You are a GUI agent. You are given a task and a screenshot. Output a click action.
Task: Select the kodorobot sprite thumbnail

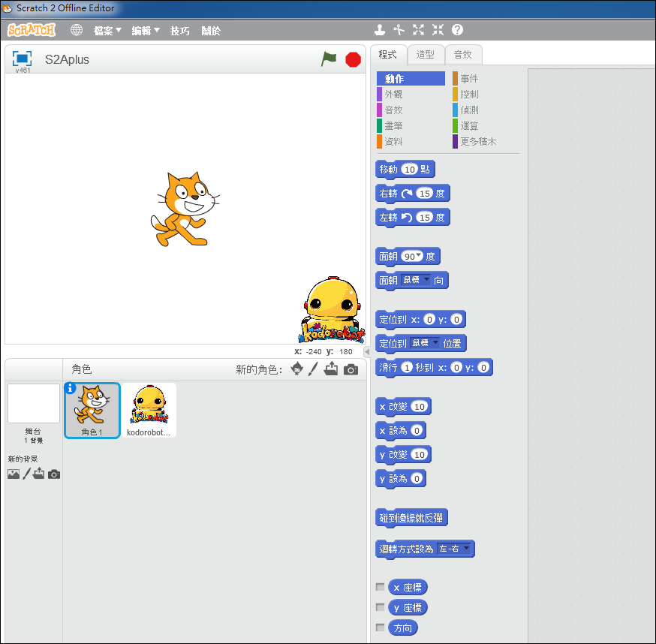149,410
